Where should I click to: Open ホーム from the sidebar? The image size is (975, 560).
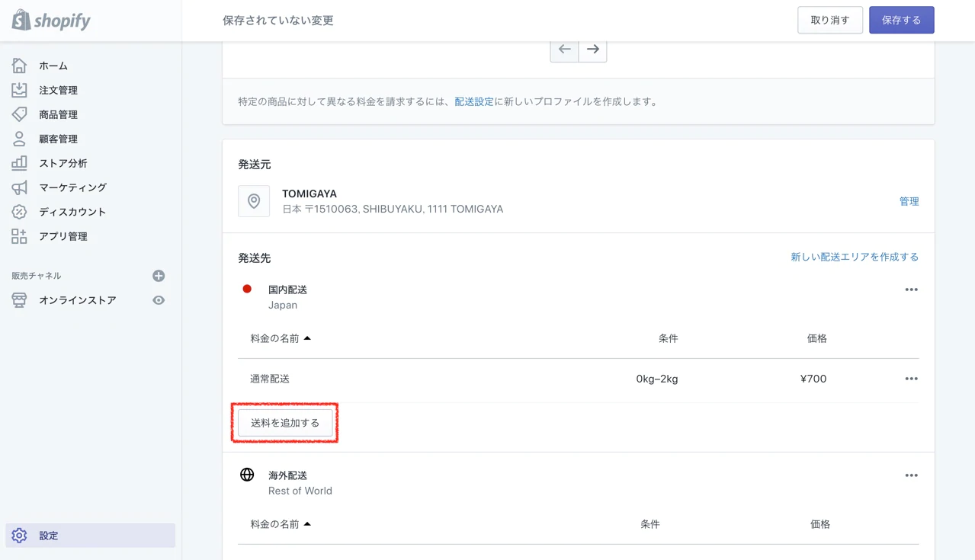(53, 66)
